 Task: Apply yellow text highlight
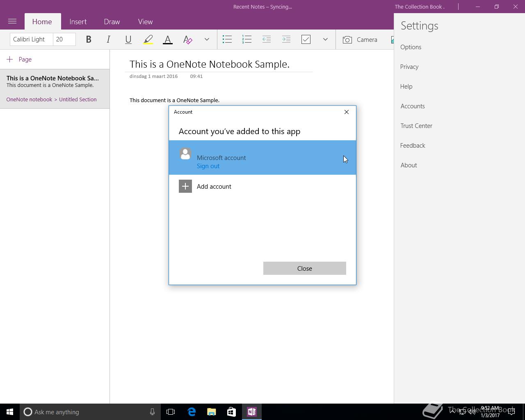coord(148,39)
